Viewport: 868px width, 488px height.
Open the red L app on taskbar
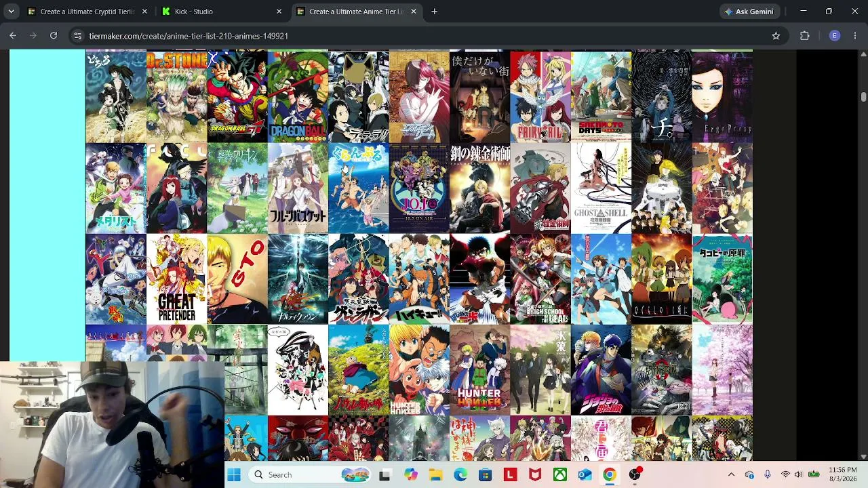[x=510, y=475]
